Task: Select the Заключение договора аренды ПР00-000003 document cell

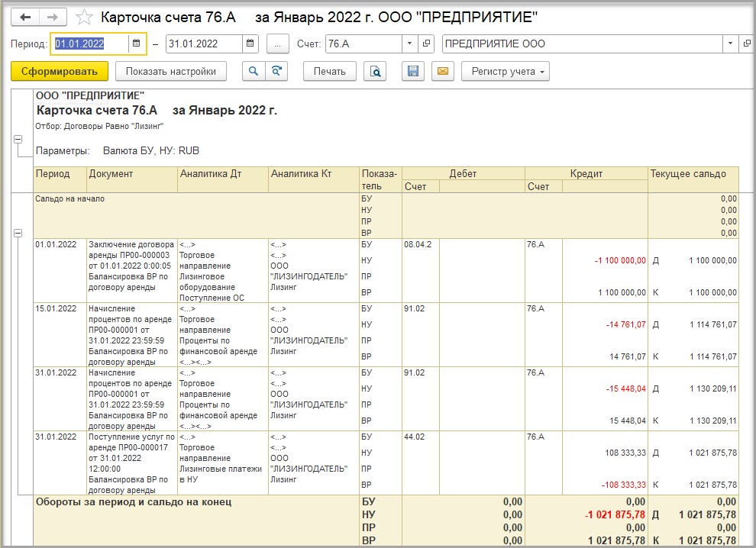Action: [132, 271]
